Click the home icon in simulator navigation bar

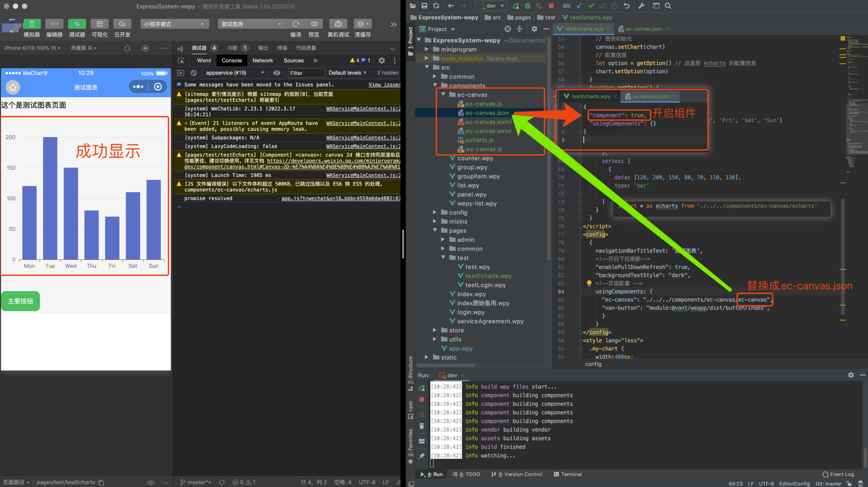click(x=13, y=87)
